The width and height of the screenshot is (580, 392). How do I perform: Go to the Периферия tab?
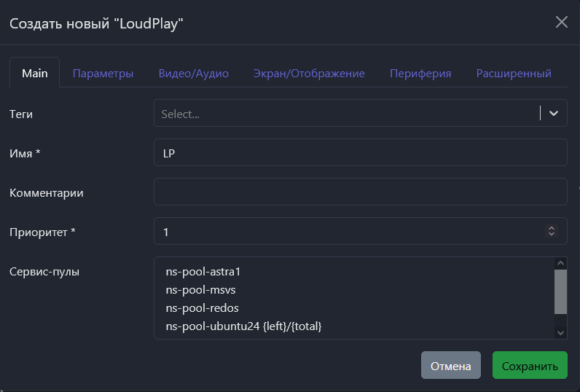coord(420,73)
